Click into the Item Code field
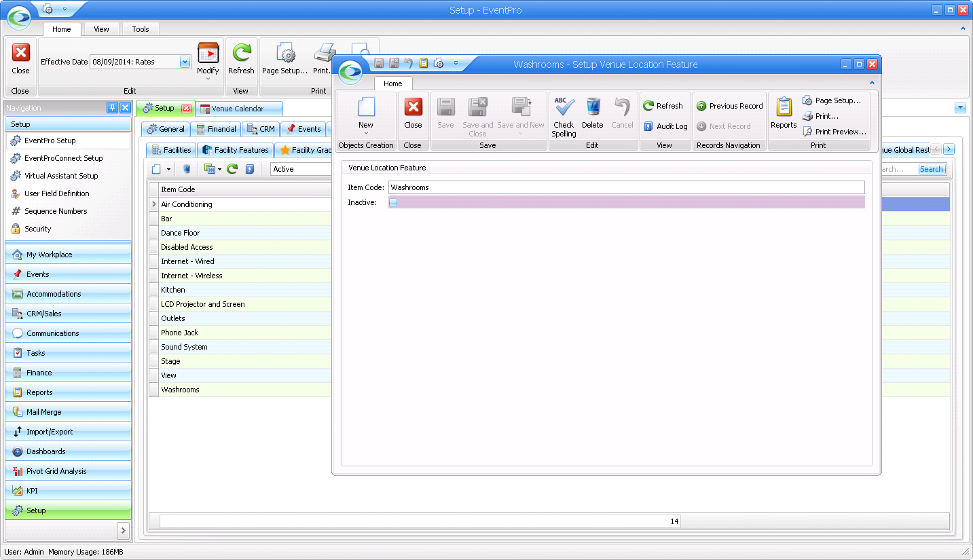 point(626,187)
